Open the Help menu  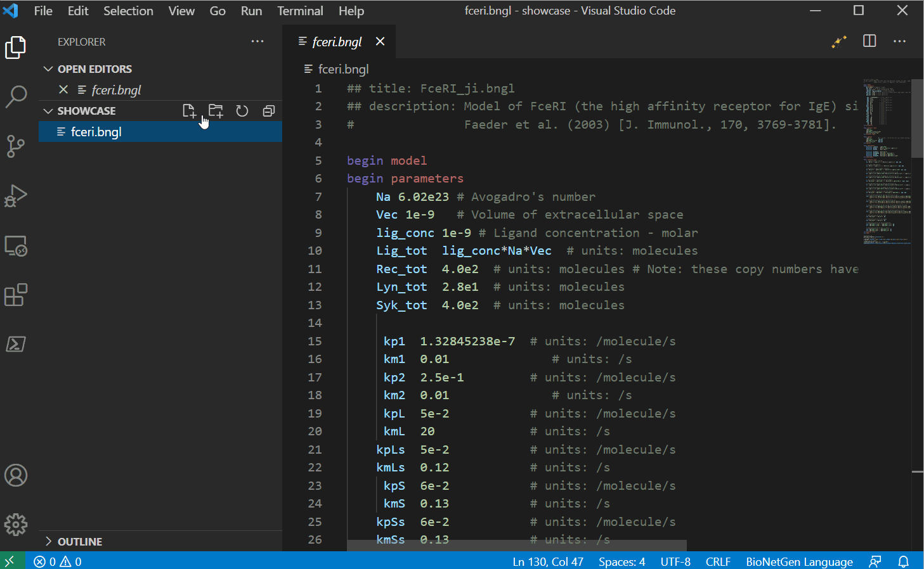tap(351, 11)
